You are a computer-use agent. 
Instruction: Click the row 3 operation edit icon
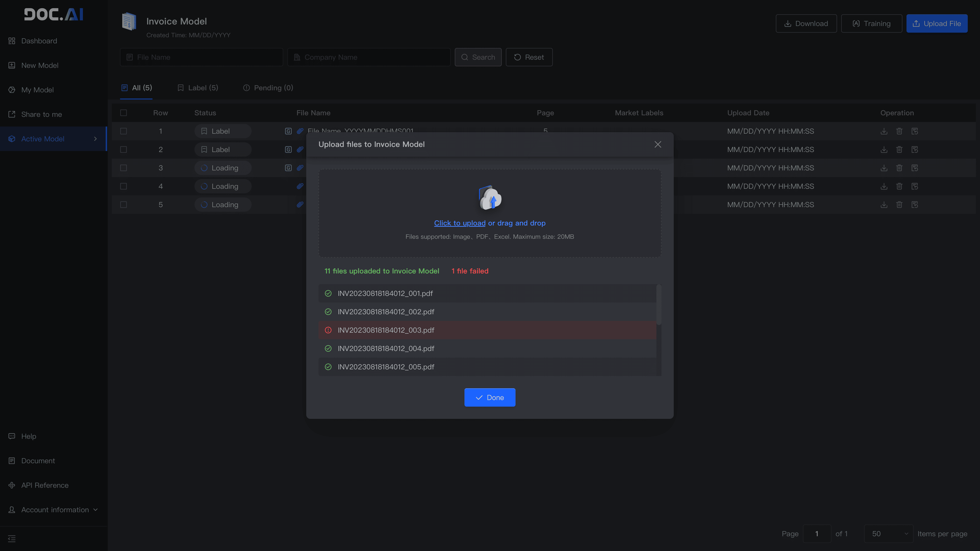pos(915,168)
